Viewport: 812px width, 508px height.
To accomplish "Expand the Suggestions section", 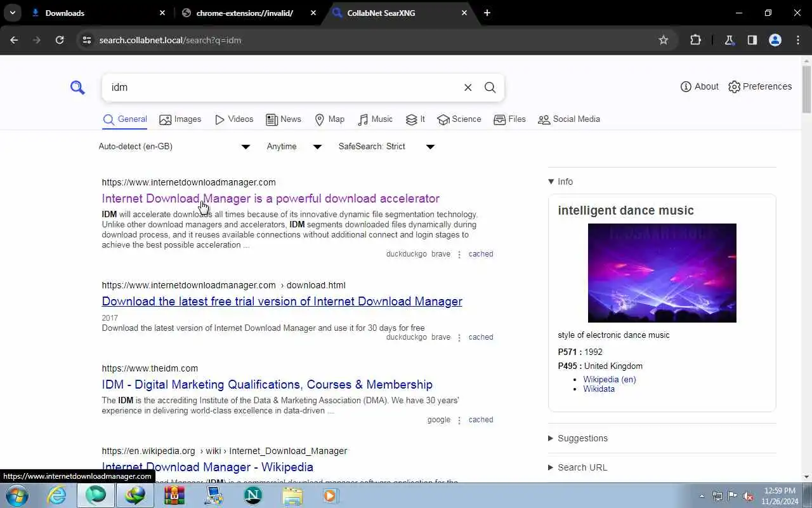I will click(578, 438).
